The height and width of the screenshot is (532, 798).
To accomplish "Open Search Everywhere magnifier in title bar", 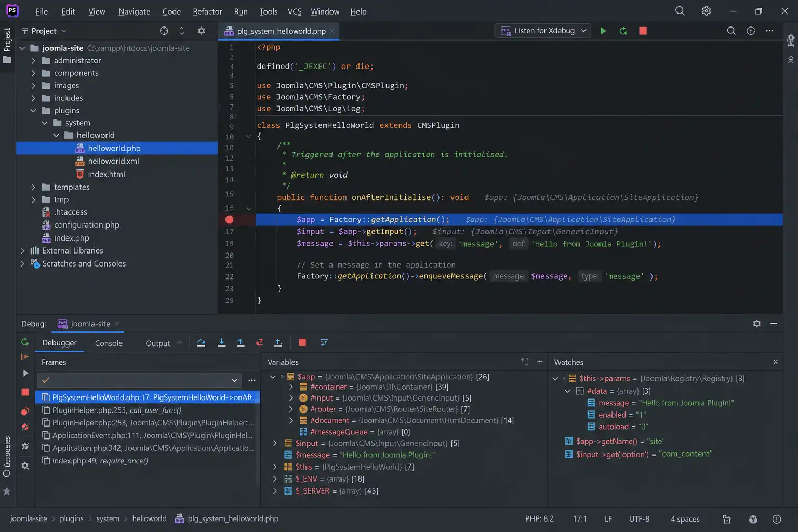I will (x=680, y=11).
